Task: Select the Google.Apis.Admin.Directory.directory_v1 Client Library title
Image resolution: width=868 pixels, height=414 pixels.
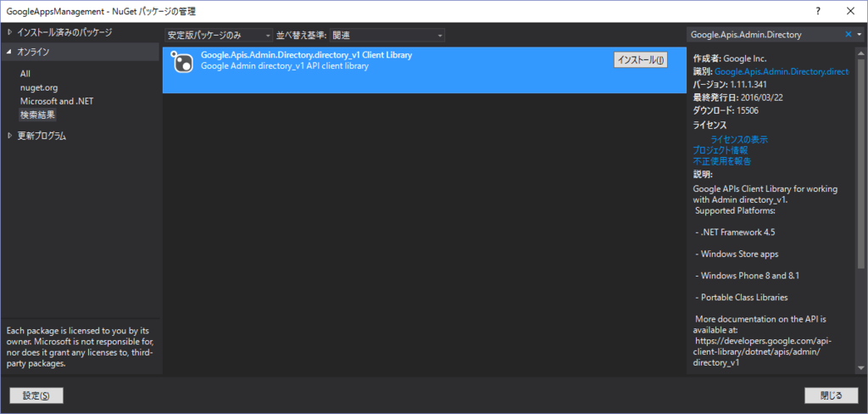Action: point(306,55)
